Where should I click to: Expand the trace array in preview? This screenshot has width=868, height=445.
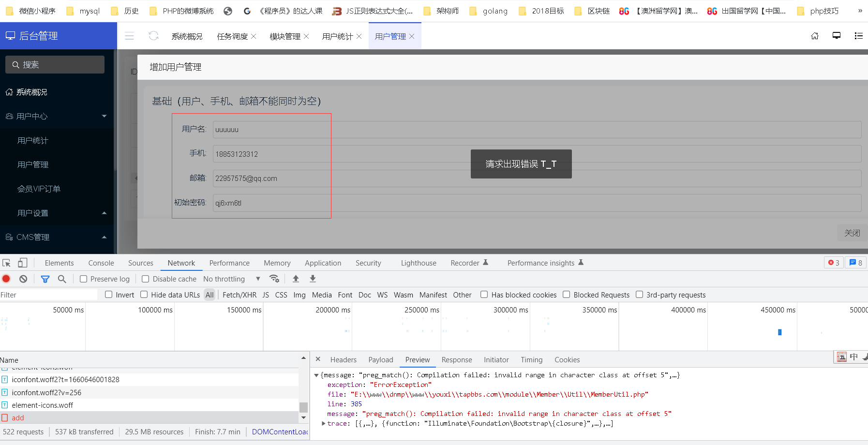coord(324,423)
